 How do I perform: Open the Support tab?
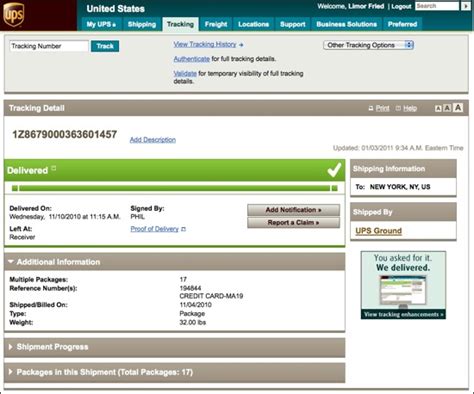293,24
